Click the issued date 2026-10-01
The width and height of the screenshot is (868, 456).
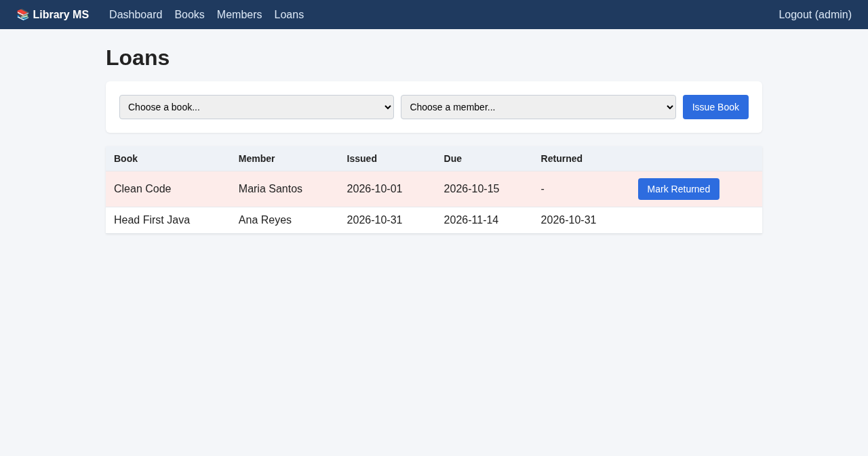tap(374, 189)
